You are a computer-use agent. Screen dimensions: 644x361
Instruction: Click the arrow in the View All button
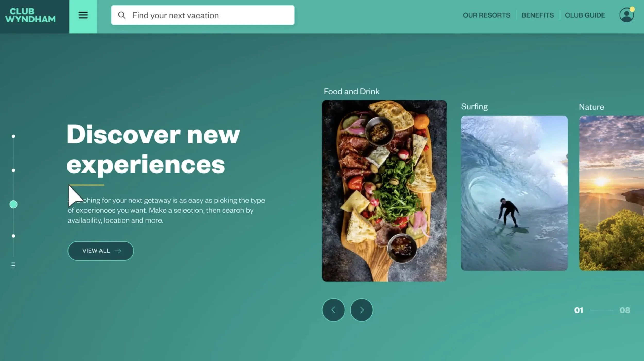coord(118,251)
